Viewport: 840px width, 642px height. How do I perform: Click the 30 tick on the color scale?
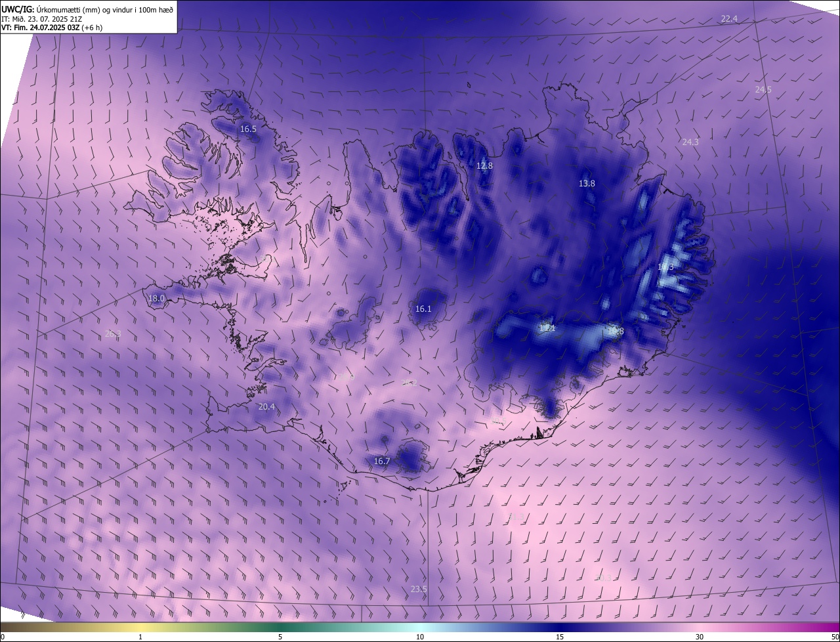point(700,637)
